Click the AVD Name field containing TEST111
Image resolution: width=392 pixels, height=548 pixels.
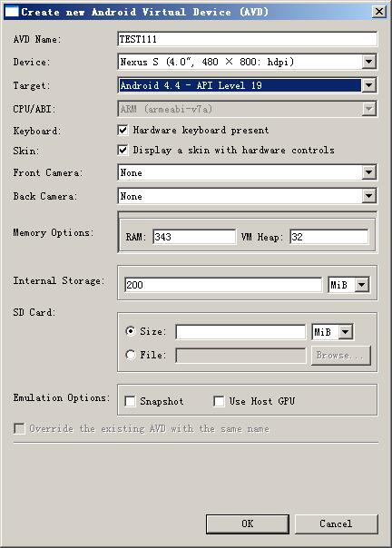(247, 39)
